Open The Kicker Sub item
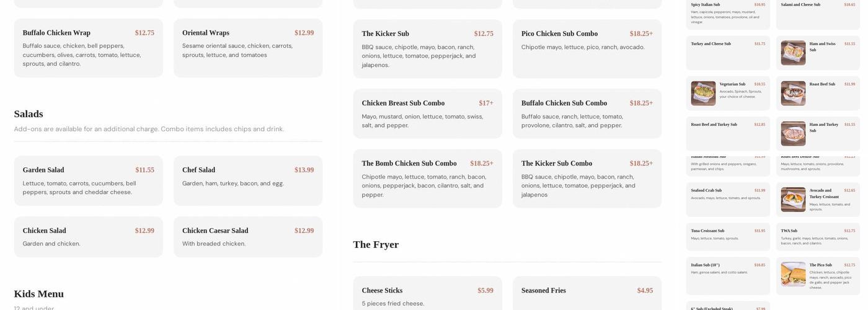Screen dimensions: 868x310 428,49
